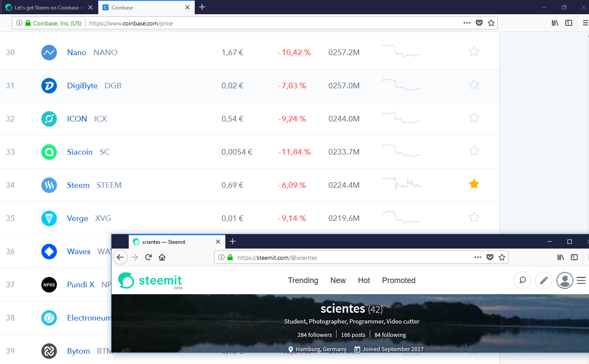
Task: Open the DigiByte coin link
Action: 82,86
